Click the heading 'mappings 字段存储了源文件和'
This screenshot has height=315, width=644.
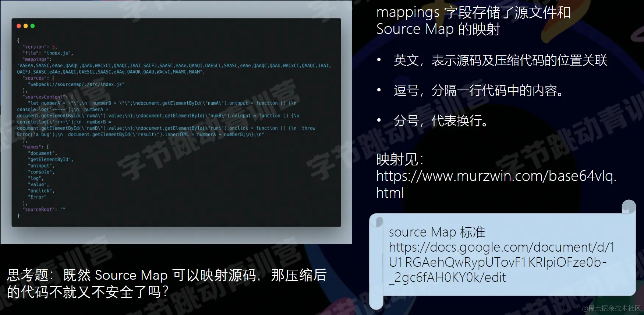coord(473,13)
